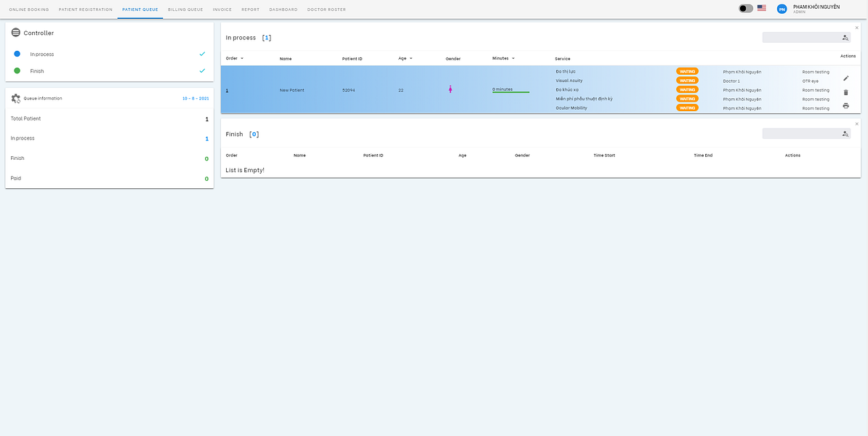Image resolution: width=868 pixels, height=436 pixels.
Task: Open the Online Booking tab
Action: (29, 9)
